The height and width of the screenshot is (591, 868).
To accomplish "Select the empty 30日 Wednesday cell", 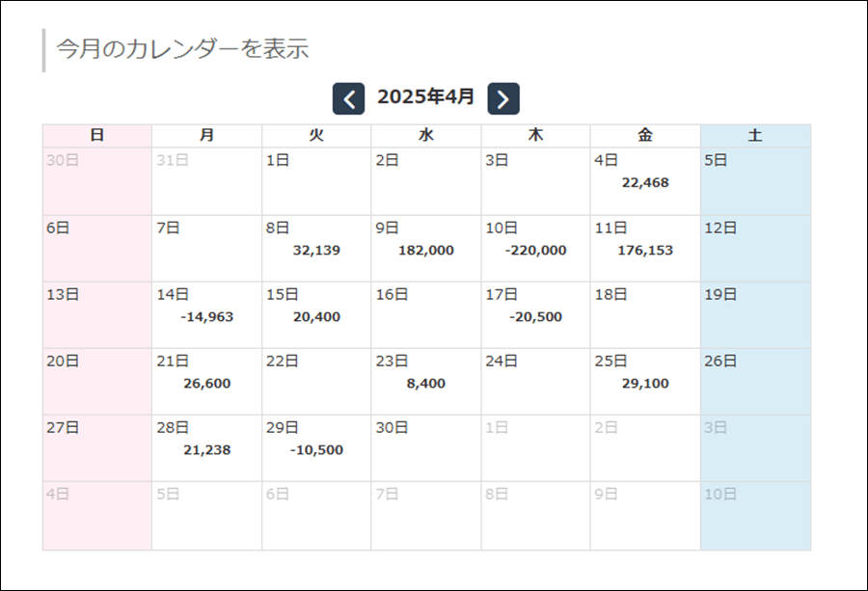I will pos(425,448).
